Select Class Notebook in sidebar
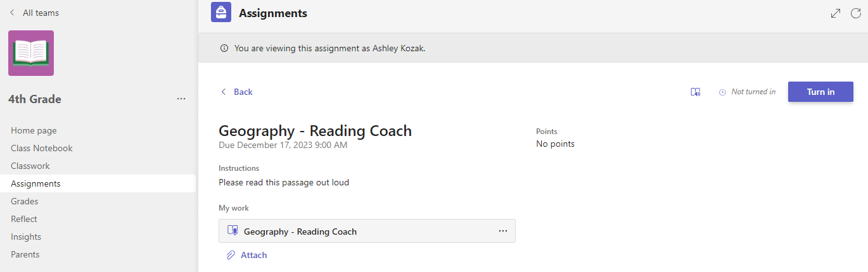 pos(42,148)
